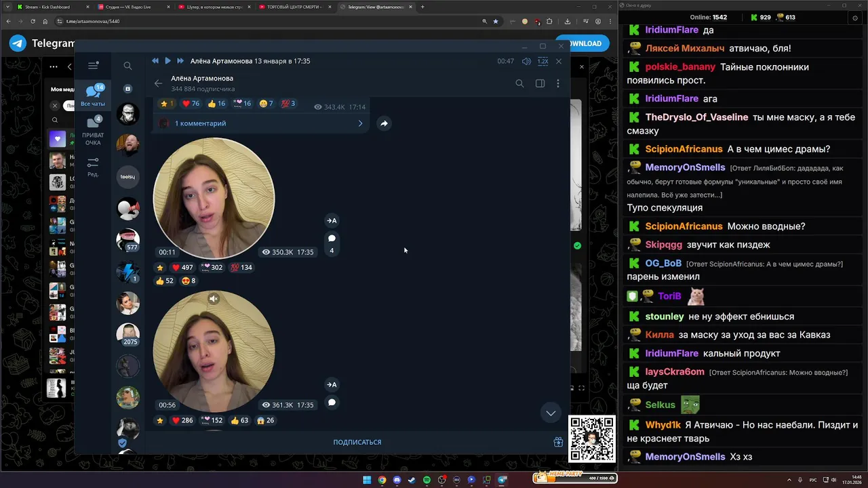Open Discord from taskbar
This screenshot has width=868, height=488.
click(397, 480)
